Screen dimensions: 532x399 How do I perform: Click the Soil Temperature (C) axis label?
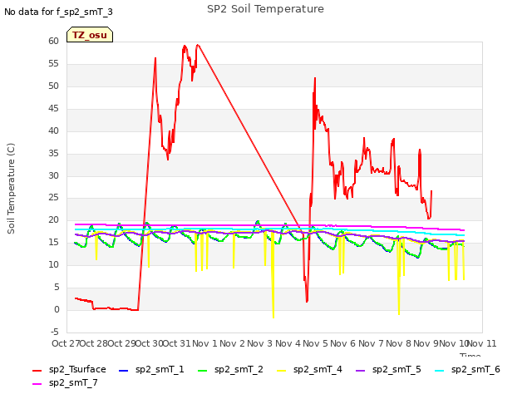click(11, 189)
